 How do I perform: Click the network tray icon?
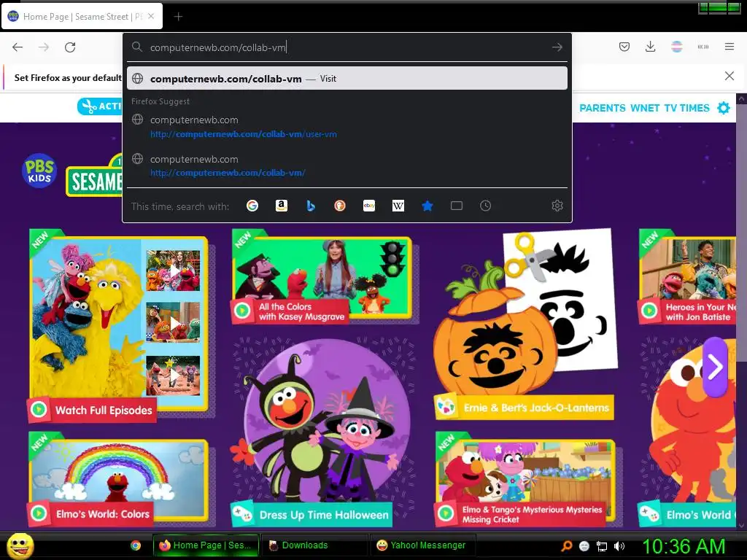tap(602, 546)
